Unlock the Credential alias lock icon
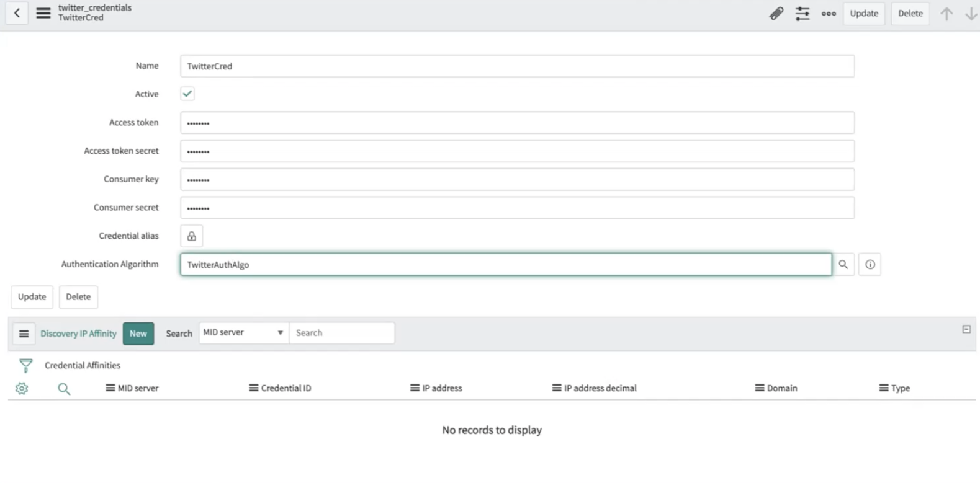The width and height of the screenshot is (980, 483). 192,236
